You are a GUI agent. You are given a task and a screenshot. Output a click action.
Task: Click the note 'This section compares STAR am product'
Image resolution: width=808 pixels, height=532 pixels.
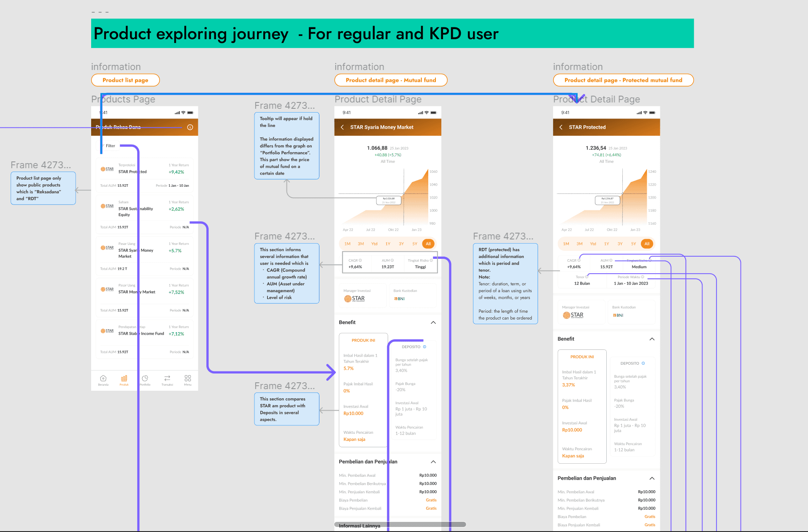[x=287, y=409]
